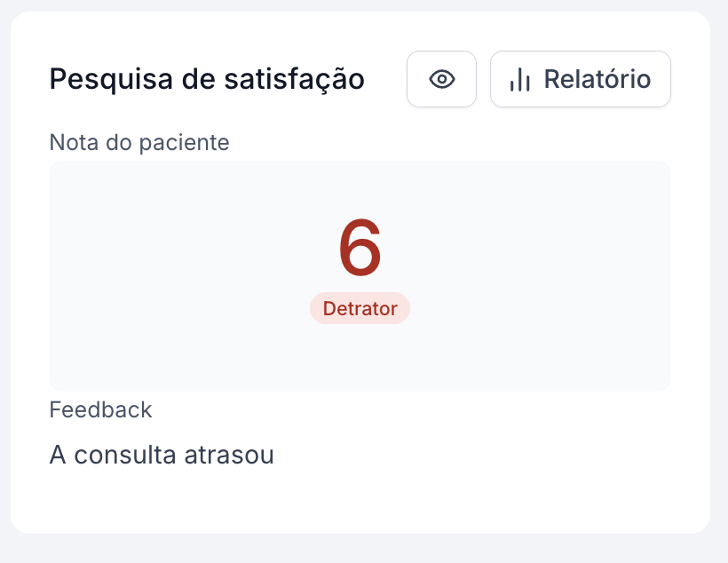Click the bar chart icon in Relatório
The image size is (728, 563).
click(x=519, y=80)
